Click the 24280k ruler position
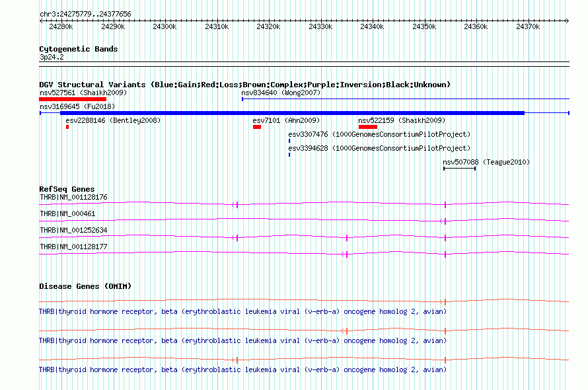The height and width of the screenshot is (390, 588). coord(61,26)
